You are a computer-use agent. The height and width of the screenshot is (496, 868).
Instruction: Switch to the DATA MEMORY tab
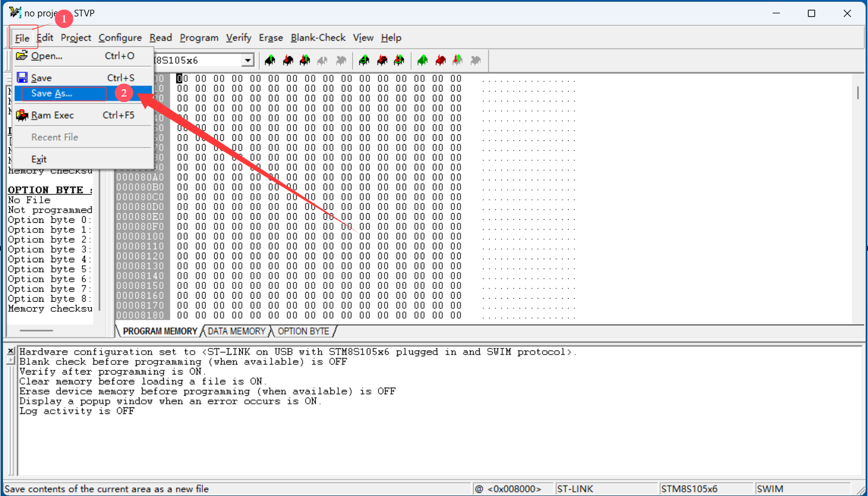click(236, 331)
